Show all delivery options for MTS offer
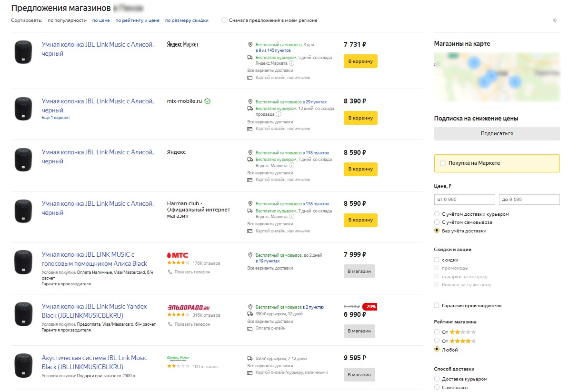This screenshot has width=569, height=392. pos(270,268)
